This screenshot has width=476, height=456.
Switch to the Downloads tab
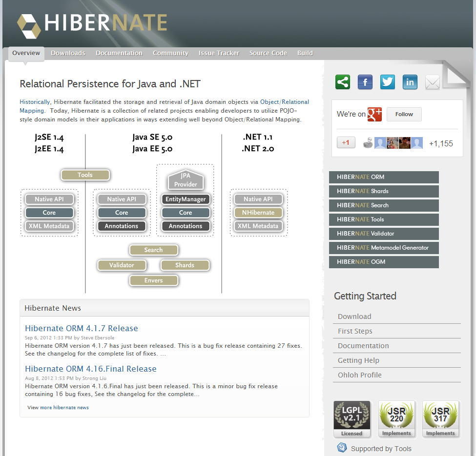(x=68, y=53)
